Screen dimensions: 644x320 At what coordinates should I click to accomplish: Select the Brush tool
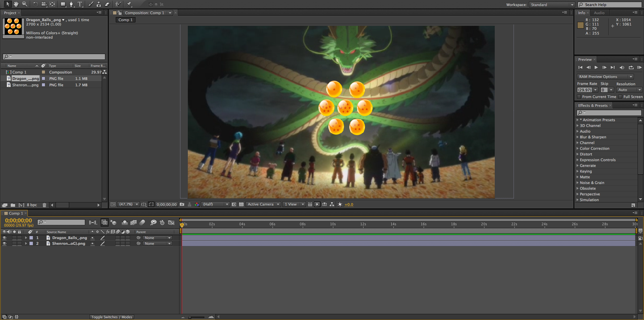point(91,4)
